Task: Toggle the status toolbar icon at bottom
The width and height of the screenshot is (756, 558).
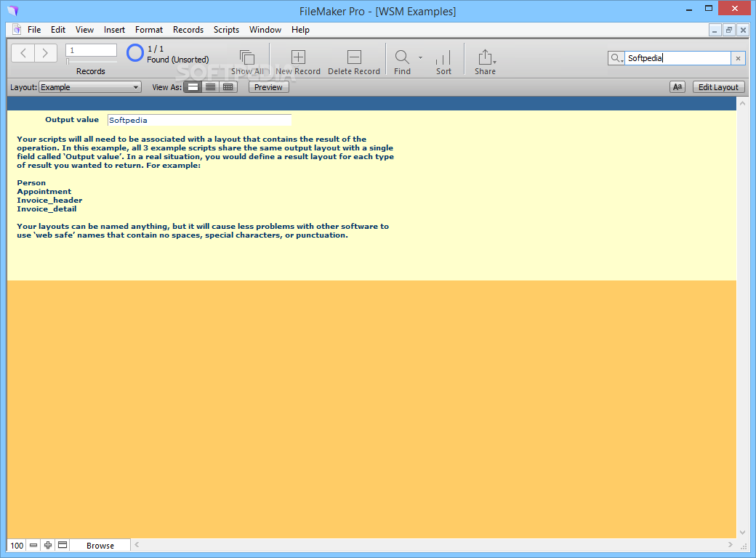Action: tap(63, 545)
